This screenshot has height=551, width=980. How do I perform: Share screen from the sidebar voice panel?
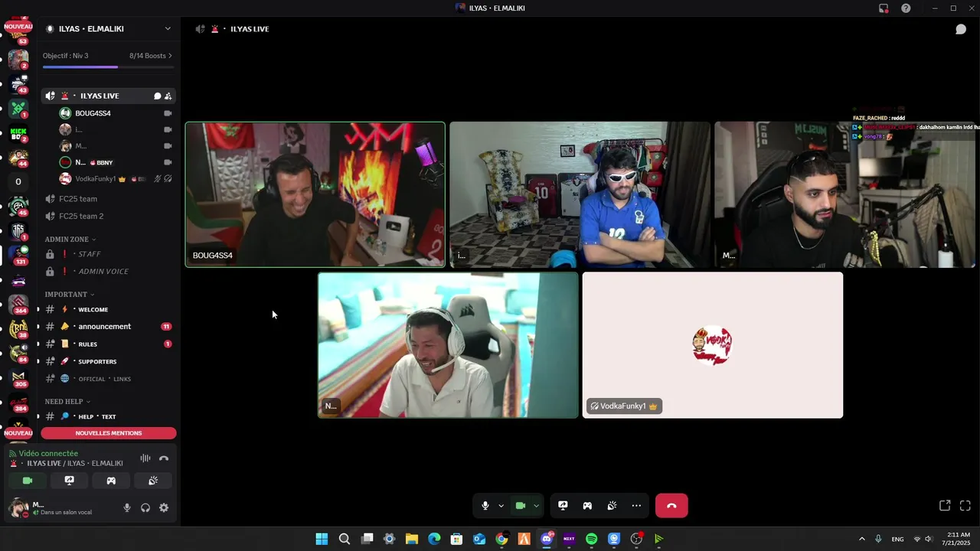click(69, 481)
